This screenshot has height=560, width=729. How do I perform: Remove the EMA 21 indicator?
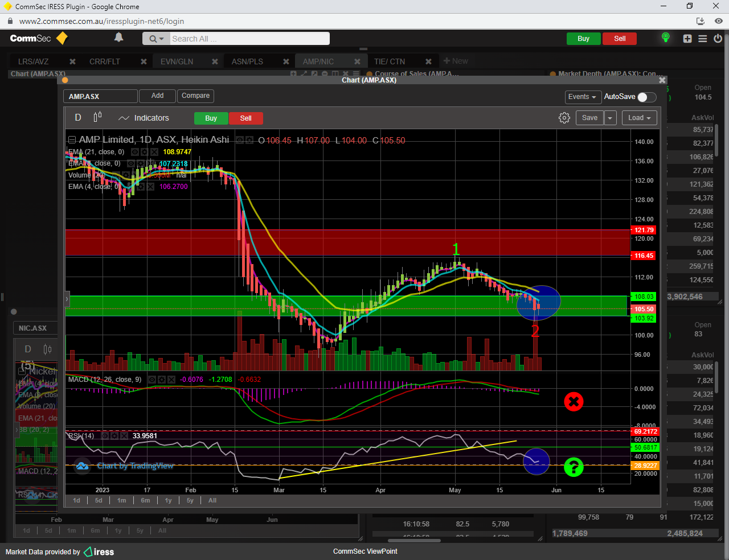(154, 152)
